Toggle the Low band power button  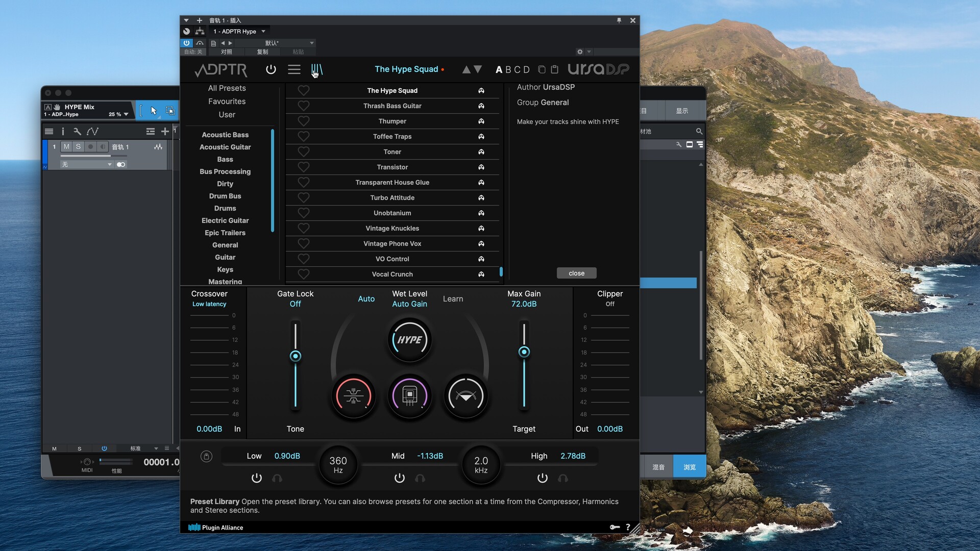pos(257,478)
